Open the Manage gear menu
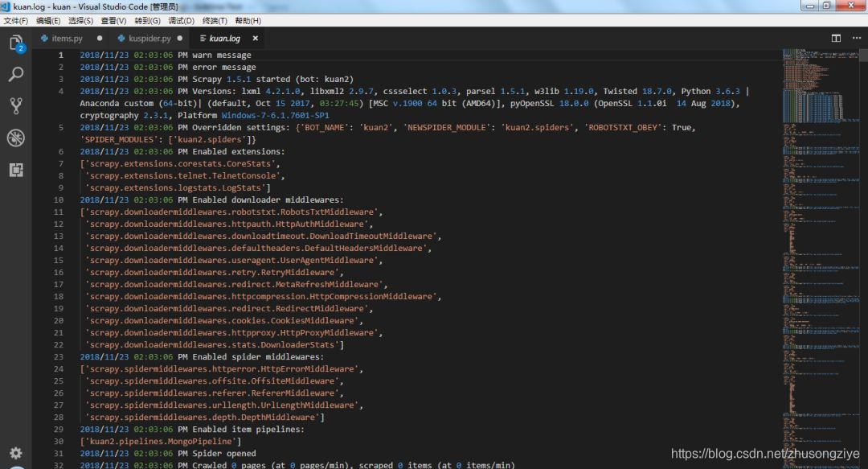The height and width of the screenshot is (469, 868). [x=16, y=453]
